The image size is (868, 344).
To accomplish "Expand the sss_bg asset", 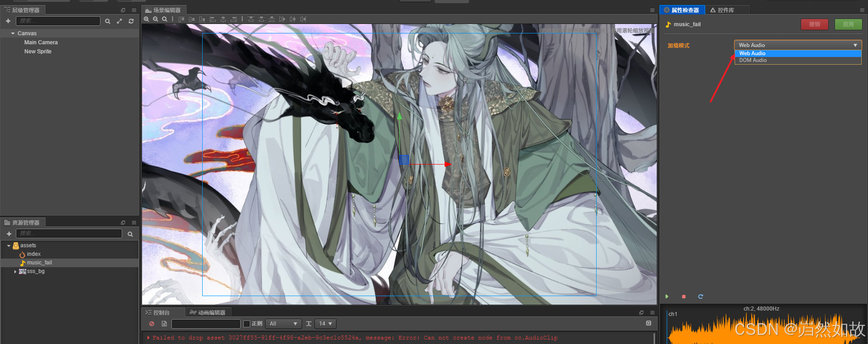I will tap(15, 271).
